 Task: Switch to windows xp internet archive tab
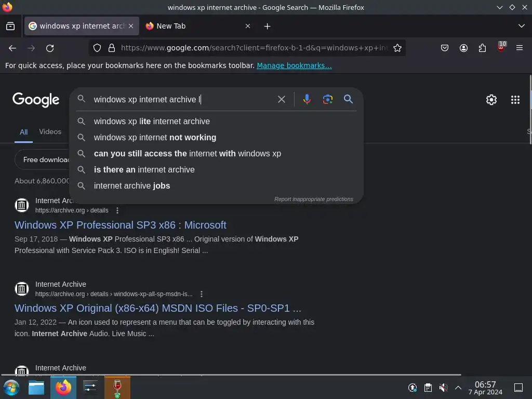tap(82, 26)
